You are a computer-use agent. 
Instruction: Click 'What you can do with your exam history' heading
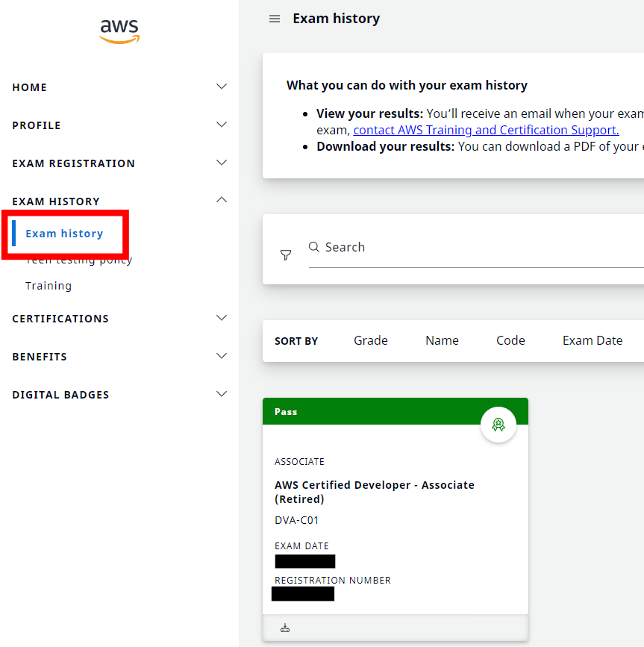coord(407,85)
